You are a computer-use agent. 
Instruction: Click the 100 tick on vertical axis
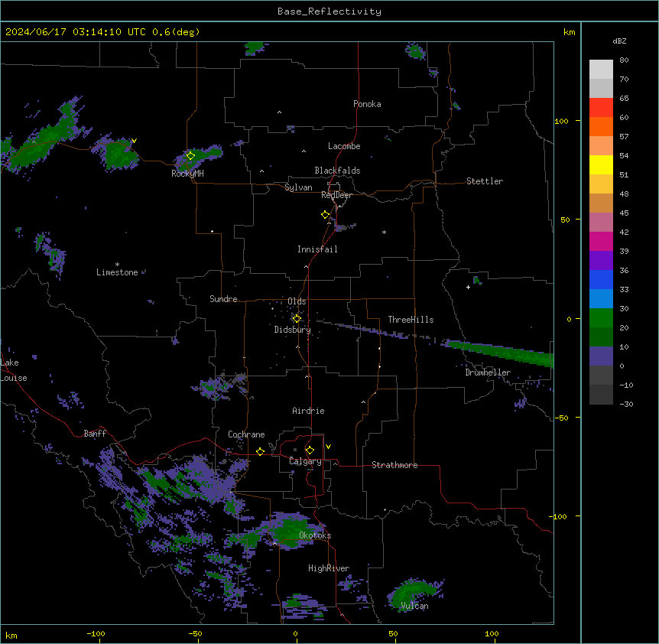[561, 121]
